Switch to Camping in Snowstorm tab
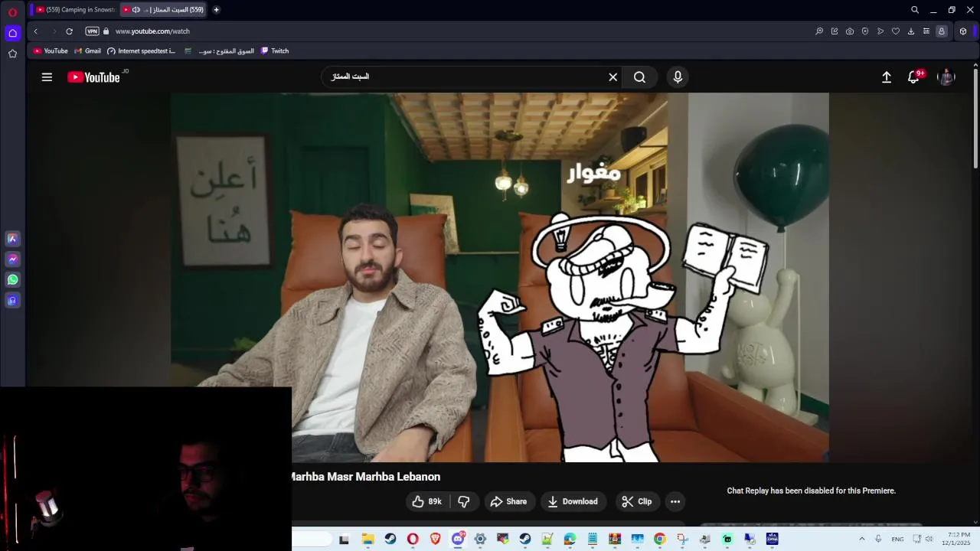This screenshot has width=980, height=551. tap(76, 10)
